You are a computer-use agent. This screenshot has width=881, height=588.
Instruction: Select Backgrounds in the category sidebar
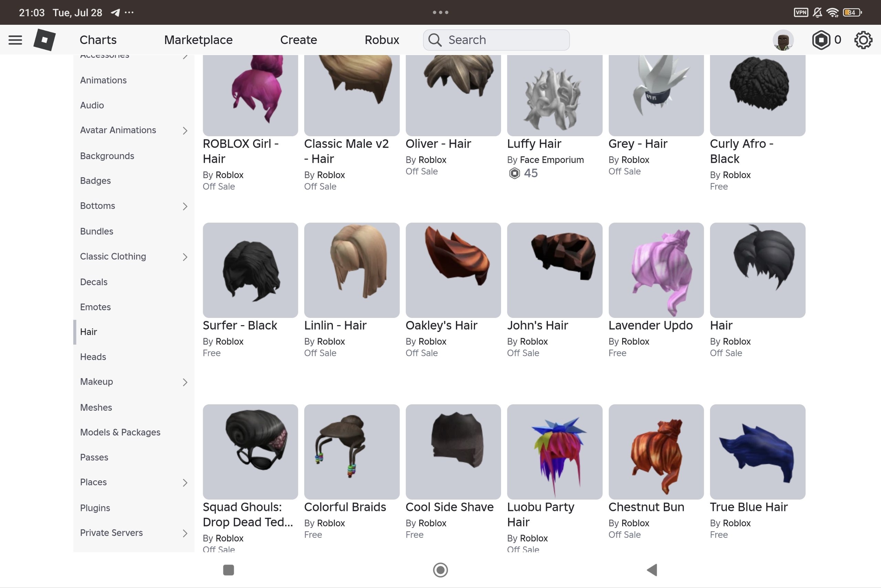pyautogui.click(x=107, y=156)
